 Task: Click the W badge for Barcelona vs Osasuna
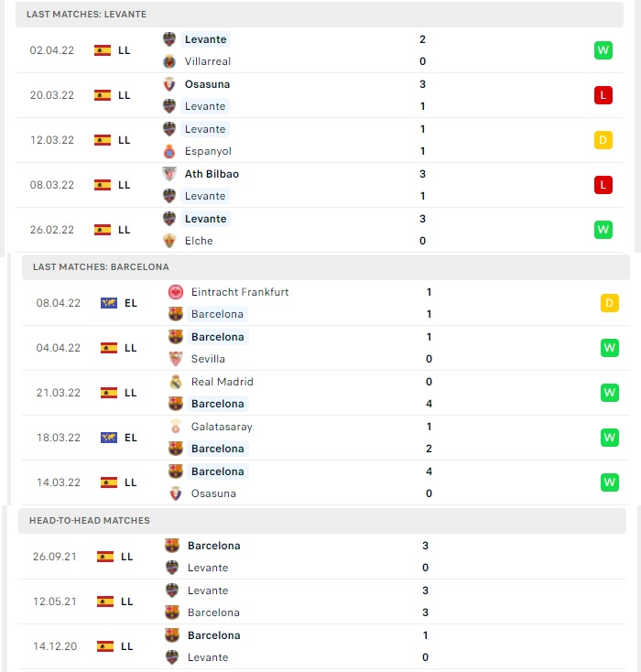coord(610,482)
